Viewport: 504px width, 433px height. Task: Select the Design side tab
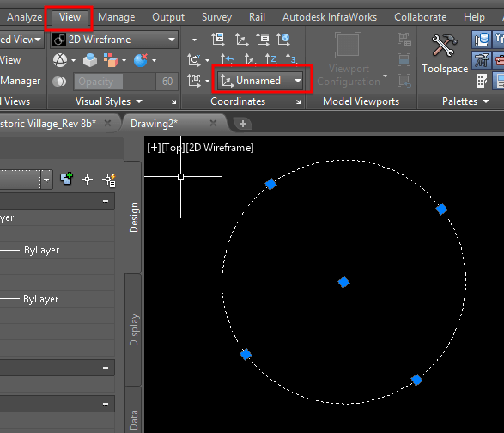point(133,217)
